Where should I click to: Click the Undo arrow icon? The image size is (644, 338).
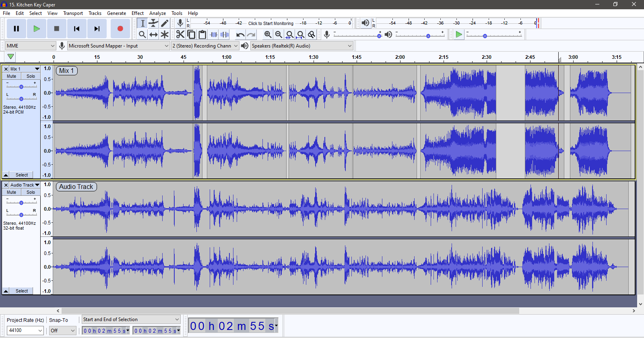click(x=240, y=35)
